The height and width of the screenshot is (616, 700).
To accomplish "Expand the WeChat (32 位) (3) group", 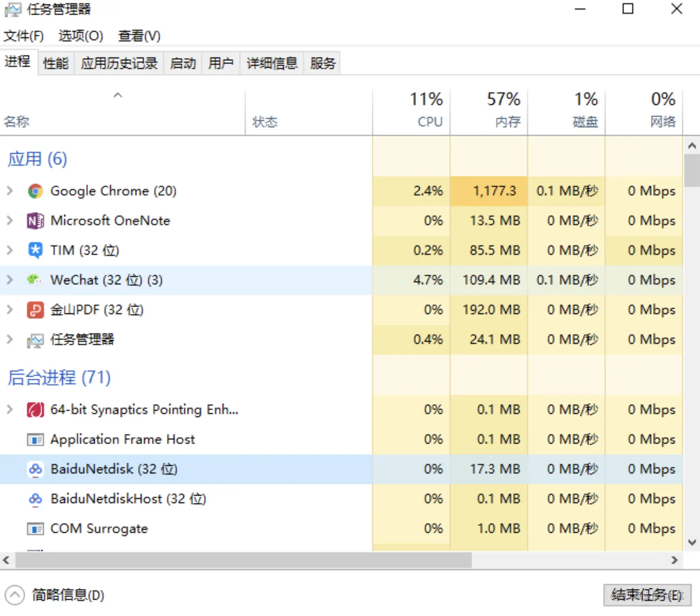I will pyautogui.click(x=10, y=280).
